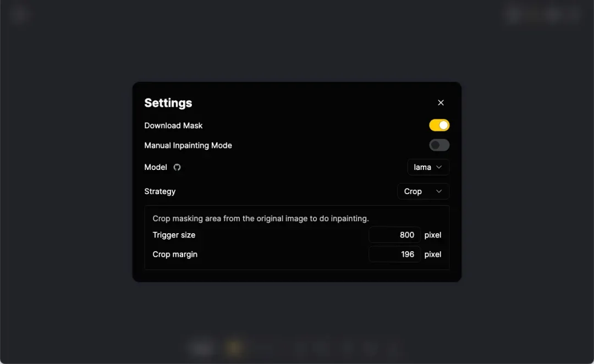Enable Manual Inpainting Mode switch
Image resolution: width=594 pixels, height=364 pixels.
(439, 145)
